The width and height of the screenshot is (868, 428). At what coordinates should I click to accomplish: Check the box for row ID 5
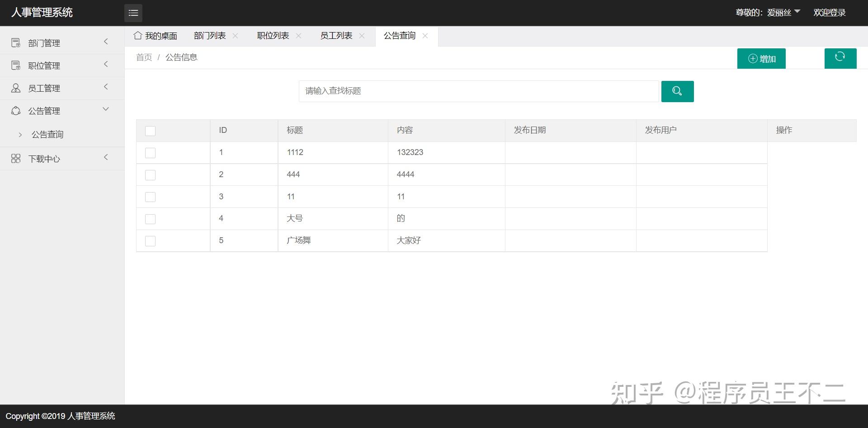pos(150,241)
